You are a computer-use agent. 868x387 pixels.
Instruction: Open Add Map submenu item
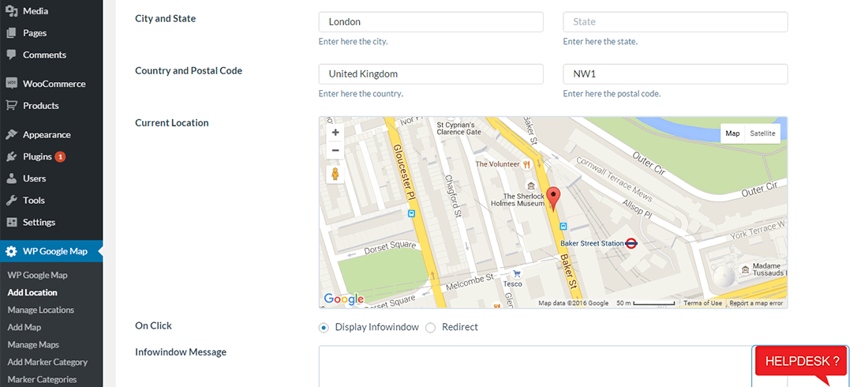24,327
